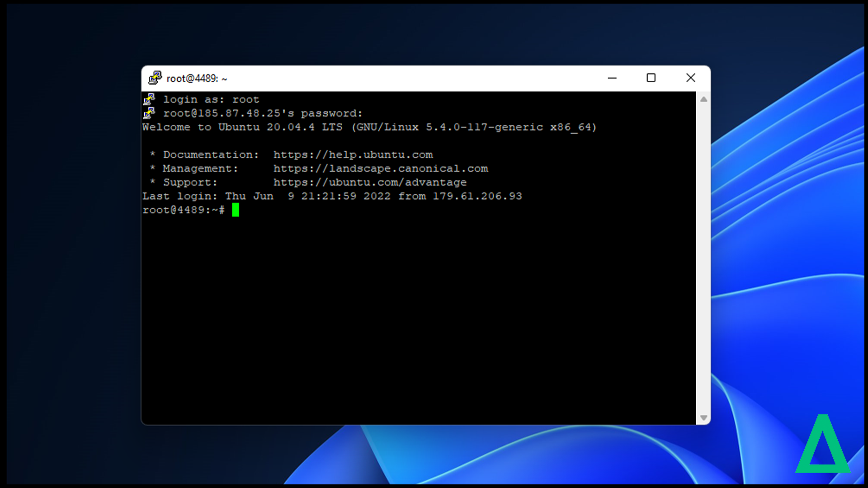The height and width of the screenshot is (488, 868).
Task: Click the root@185.87.48.25's password line
Action: [x=263, y=113]
